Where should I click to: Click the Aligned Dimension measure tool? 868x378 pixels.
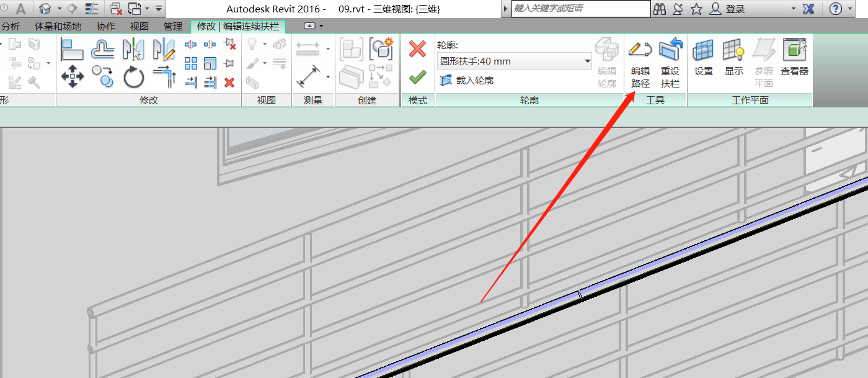(308, 76)
